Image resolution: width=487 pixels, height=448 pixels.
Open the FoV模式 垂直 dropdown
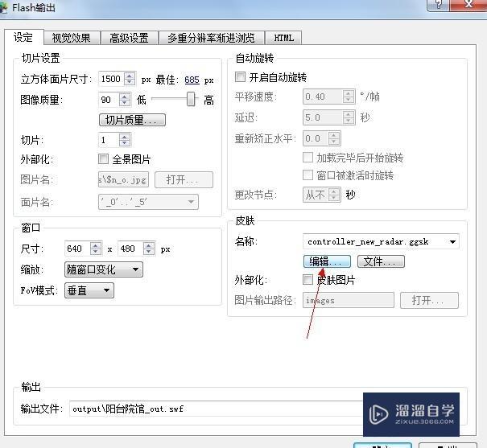(89, 290)
